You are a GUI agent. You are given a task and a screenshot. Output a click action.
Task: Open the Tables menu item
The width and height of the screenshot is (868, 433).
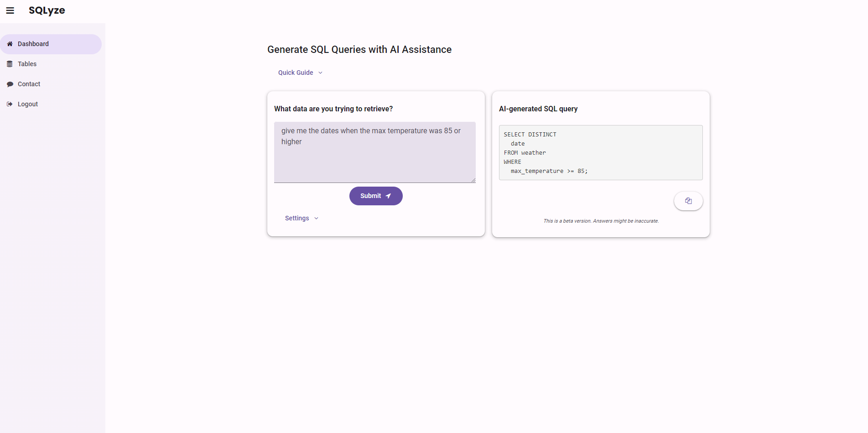coord(51,64)
